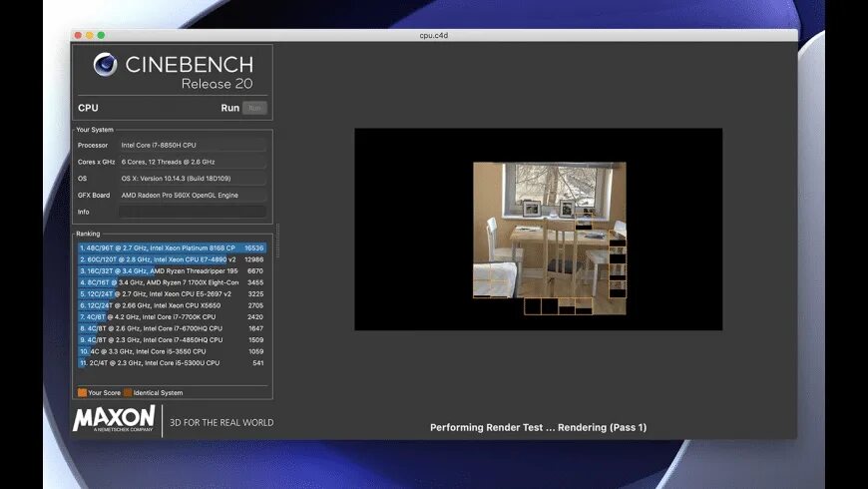The height and width of the screenshot is (489, 868).
Task: Click the Rendering (Pass 1) status text
Action: coord(602,427)
